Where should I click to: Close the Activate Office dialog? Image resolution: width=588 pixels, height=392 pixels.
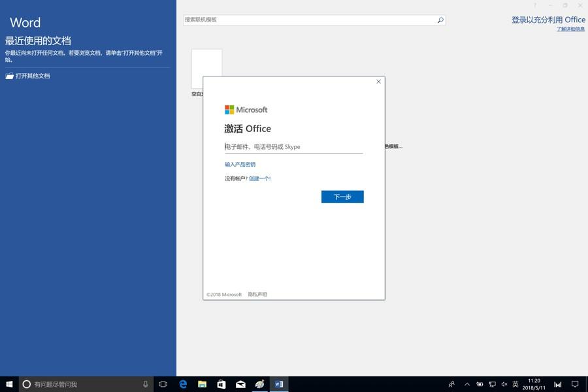point(378,82)
